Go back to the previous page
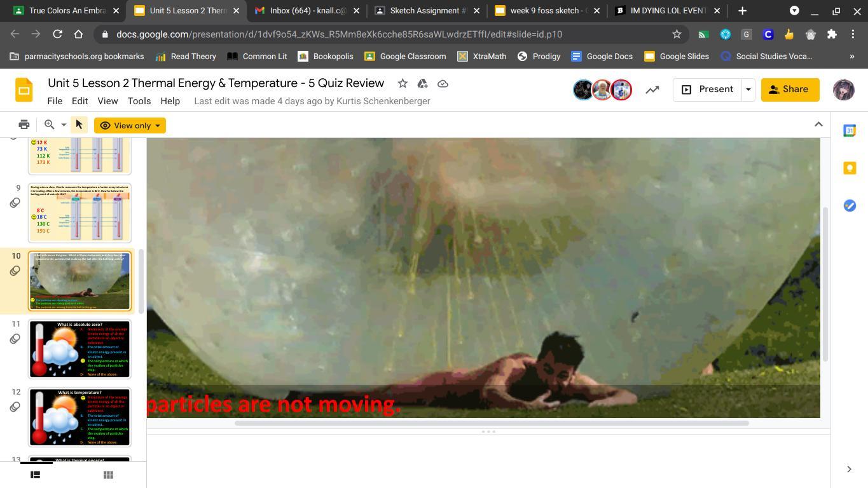 click(15, 34)
